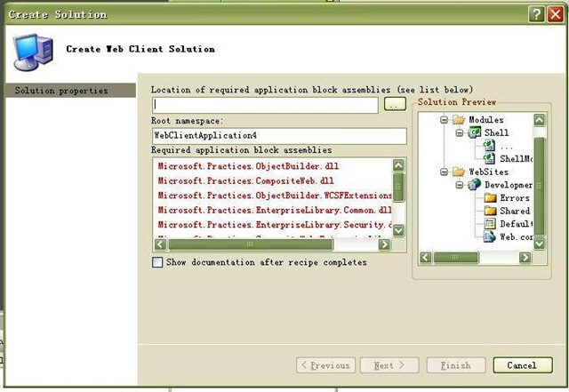The width and height of the screenshot is (569, 392).
Task: Open the dialog Help question-mark button
Action: coord(536,14)
